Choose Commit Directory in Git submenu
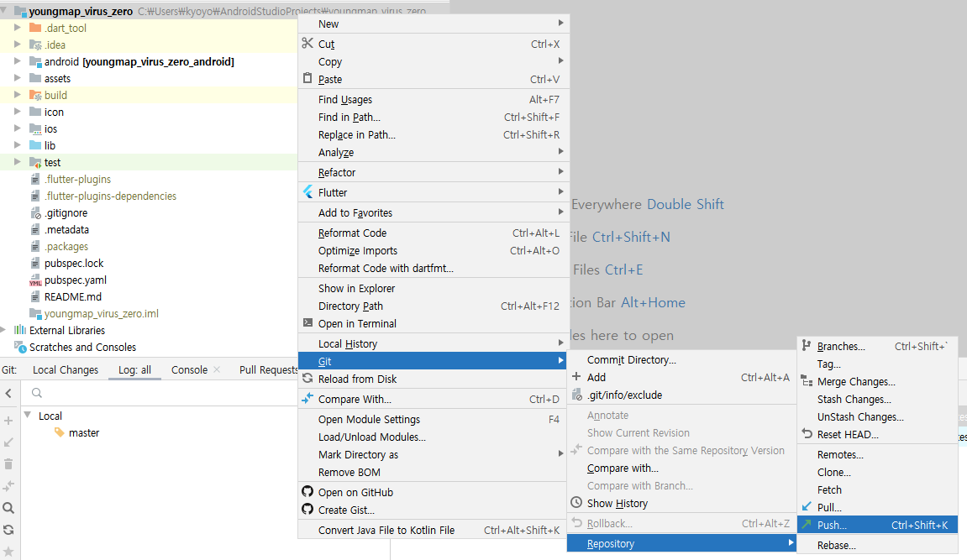This screenshot has width=967, height=560. (681, 360)
